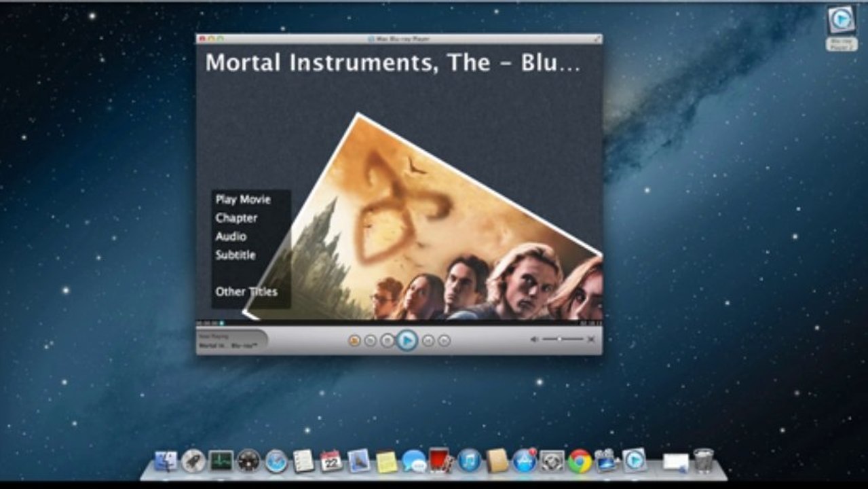Open Finder from the Dock
This screenshot has width=868, height=489.
click(x=166, y=460)
